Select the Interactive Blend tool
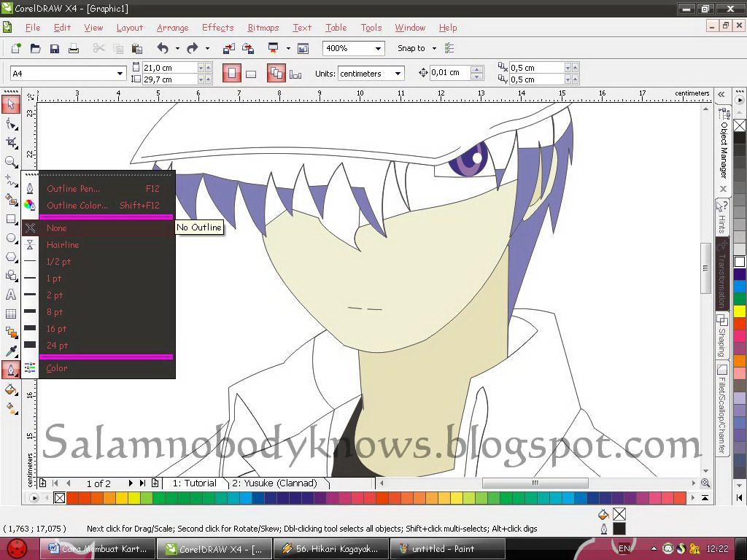This screenshot has height=560, width=747. click(11, 332)
